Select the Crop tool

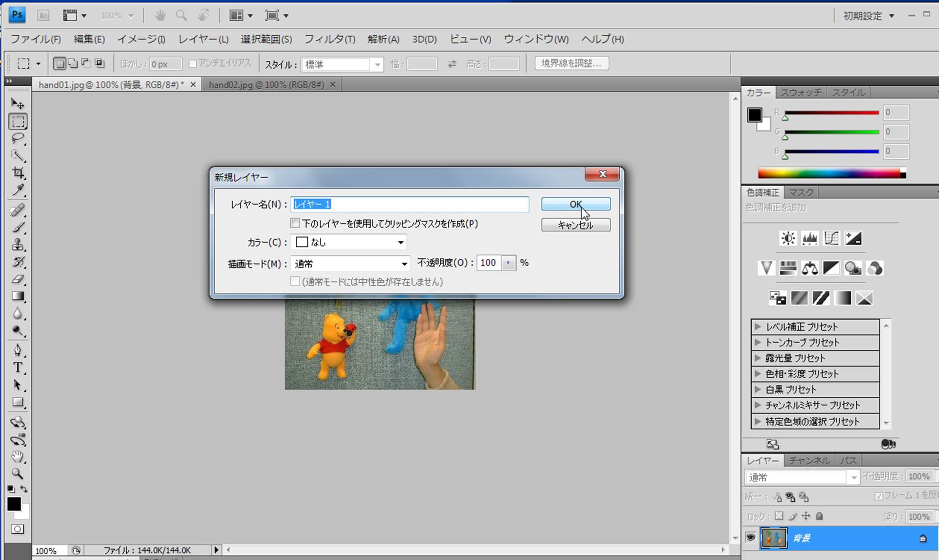(18, 173)
